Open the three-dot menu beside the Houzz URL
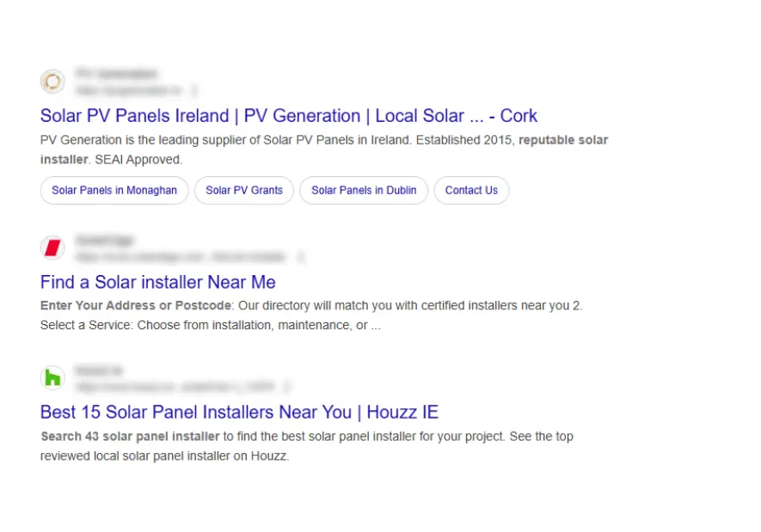 coord(287,387)
